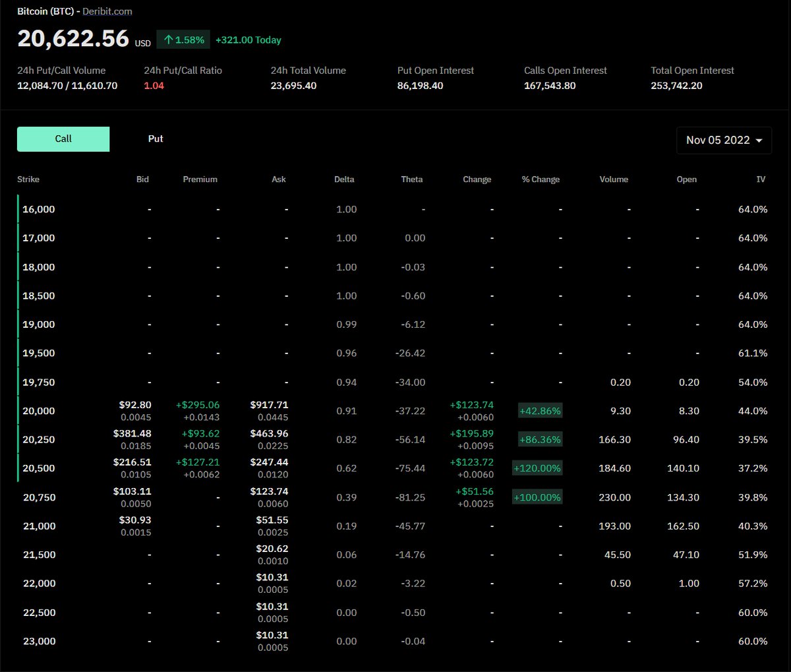Select the Delta column header
This screenshot has width=791, height=672.
tap(343, 179)
